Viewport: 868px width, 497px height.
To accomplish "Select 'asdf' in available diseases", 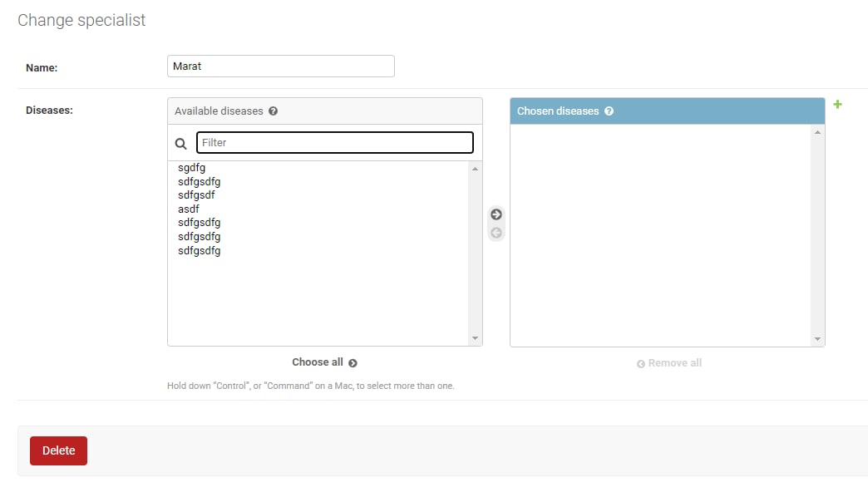I will (188, 209).
